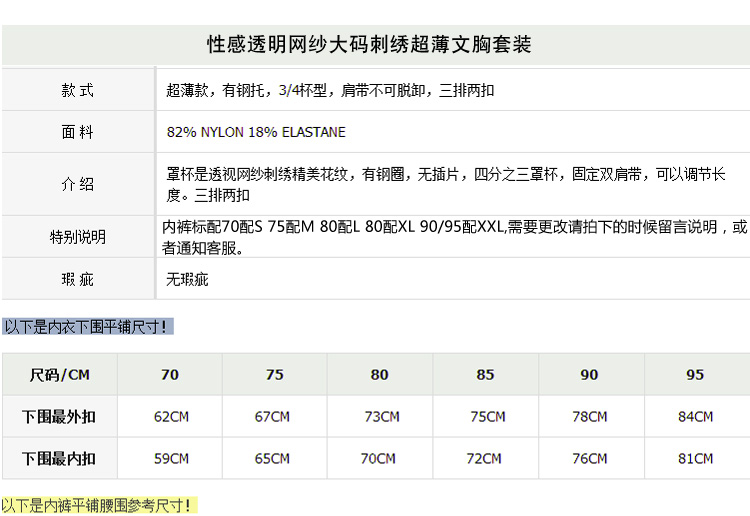Select the 尺码/CM header cell
Screen dimensions: 750x516
tap(60, 375)
